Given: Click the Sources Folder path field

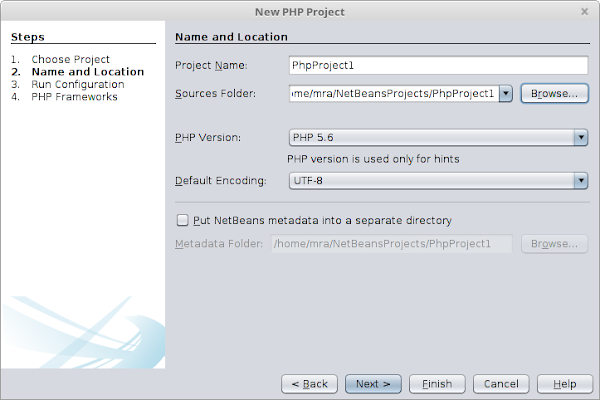Looking at the screenshot, I should (x=394, y=93).
